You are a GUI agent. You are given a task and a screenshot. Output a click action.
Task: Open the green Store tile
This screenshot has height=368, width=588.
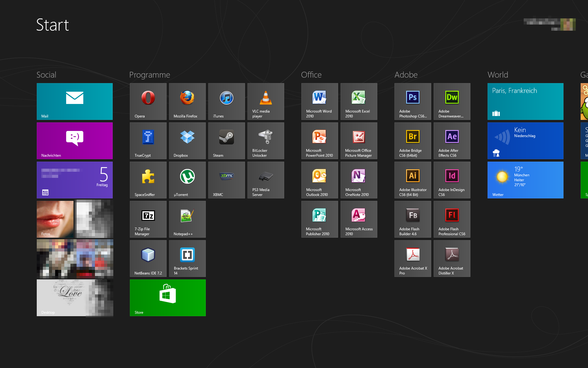pyautogui.click(x=168, y=297)
